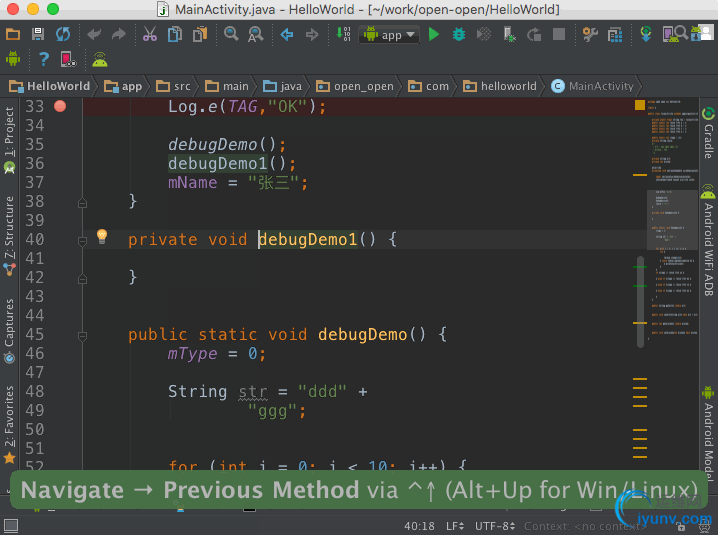Select MainActivity class in the breadcrumb
This screenshot has height=535, width=718.
[592, 86]
